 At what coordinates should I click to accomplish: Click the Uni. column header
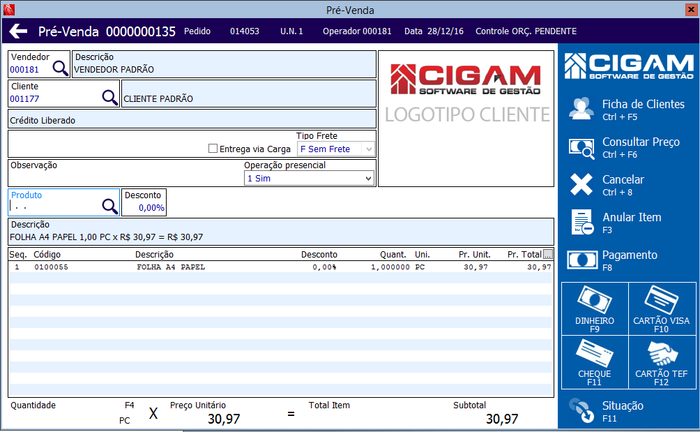point(422,254)
